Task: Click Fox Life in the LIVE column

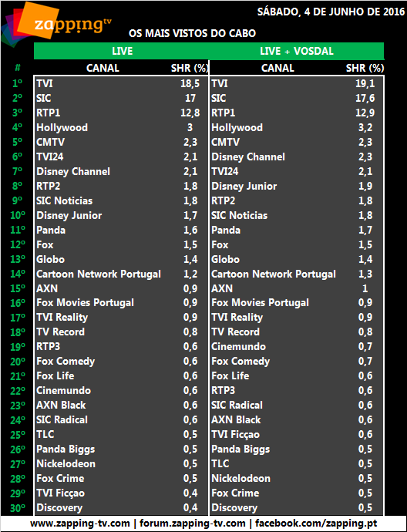Action: [55, 376]
